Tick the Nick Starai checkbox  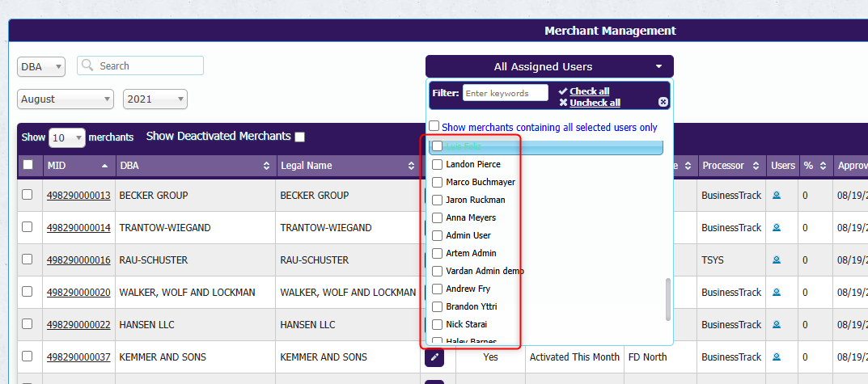[438, 324]
